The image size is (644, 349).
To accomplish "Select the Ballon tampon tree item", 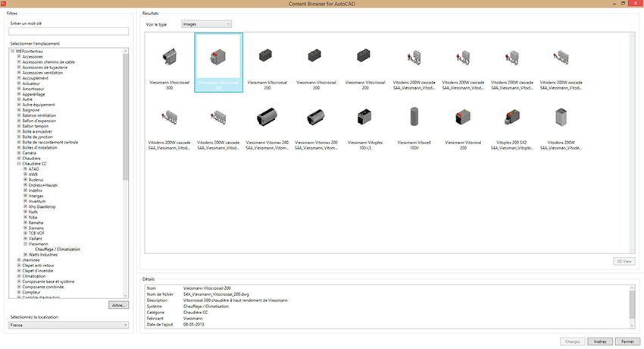I will (36, 126).
